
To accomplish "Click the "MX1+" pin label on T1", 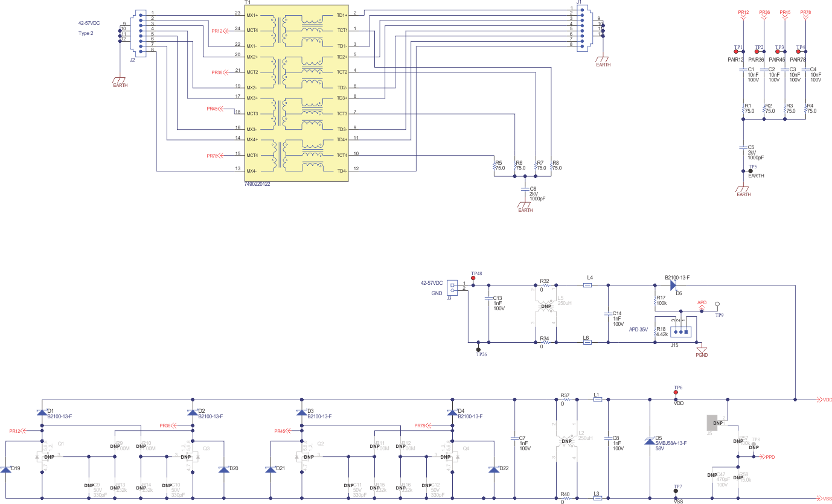I will [252, 14].
